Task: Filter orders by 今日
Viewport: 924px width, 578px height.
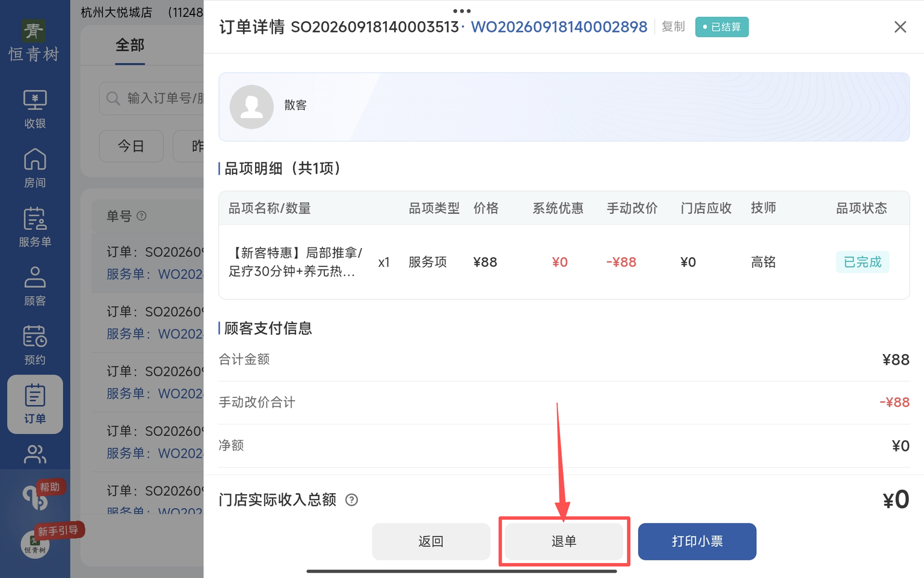Action: (x=131, y=146)
